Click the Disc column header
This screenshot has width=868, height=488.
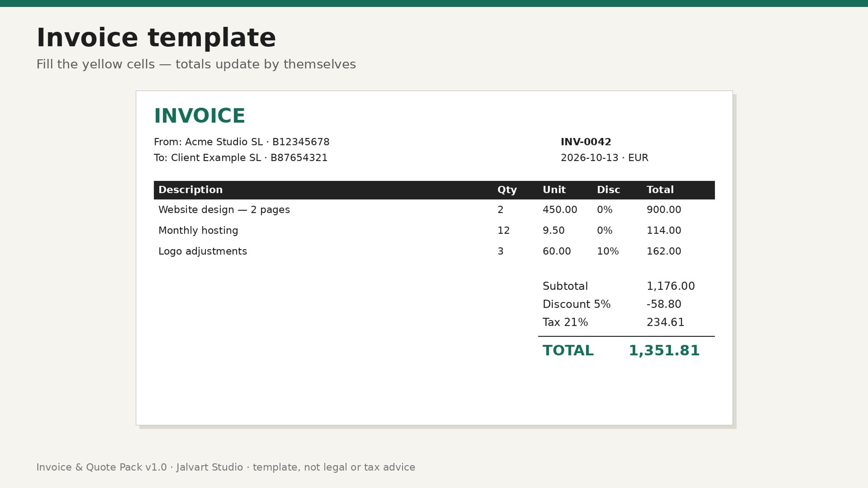tap(608, 190)
